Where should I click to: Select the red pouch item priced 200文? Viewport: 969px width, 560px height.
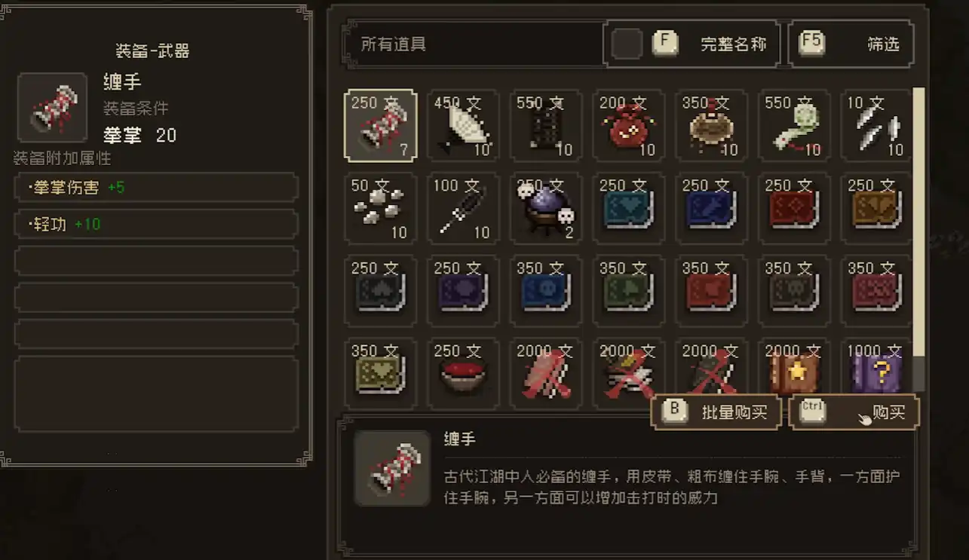click(629, 126)
